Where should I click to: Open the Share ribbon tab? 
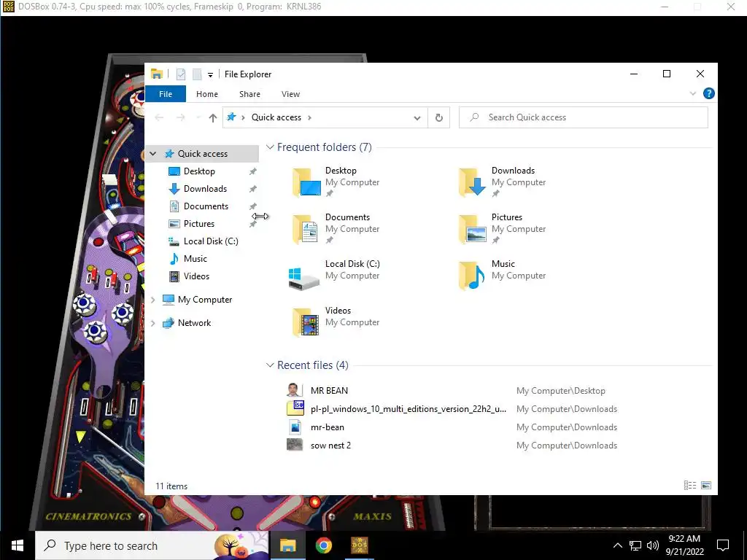249,94
